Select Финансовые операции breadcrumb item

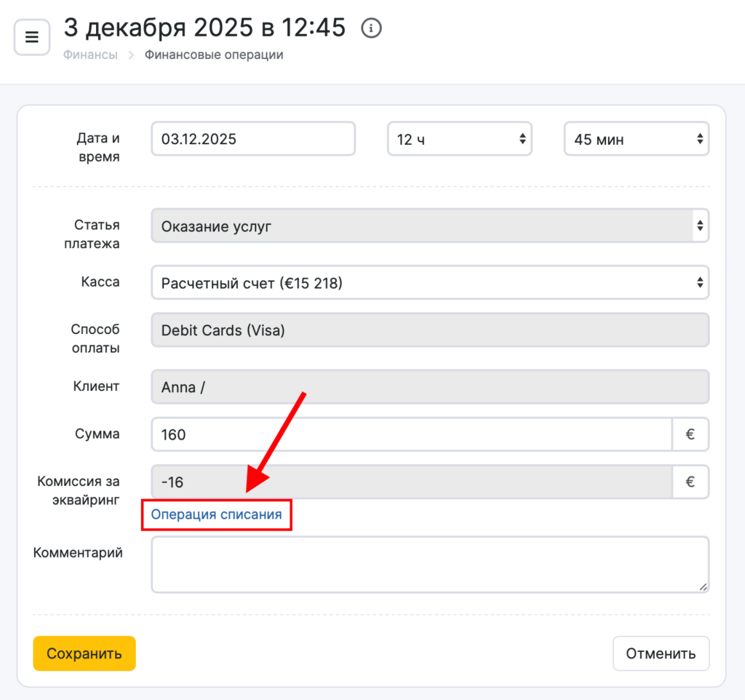(214, 55)
